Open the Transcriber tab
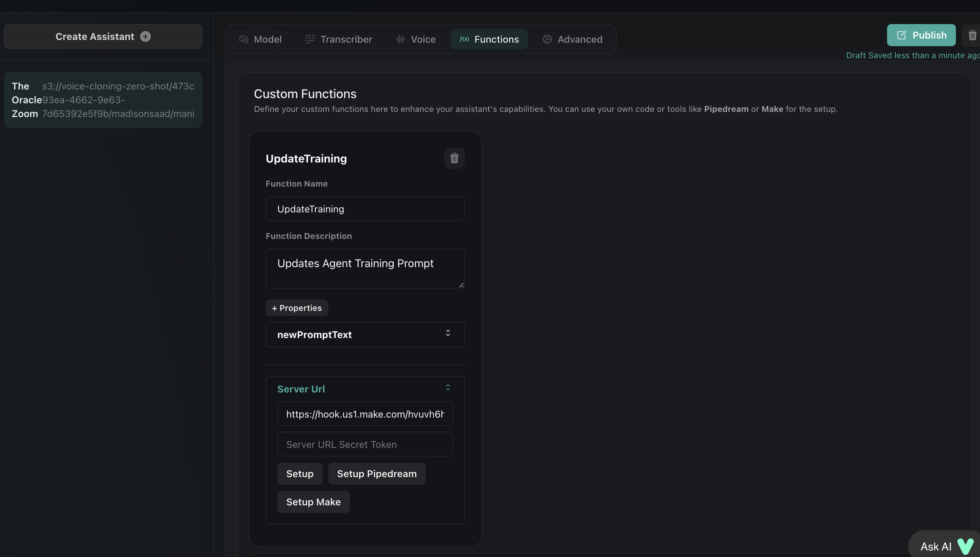 pyautogui.click(x=346, y=39)
